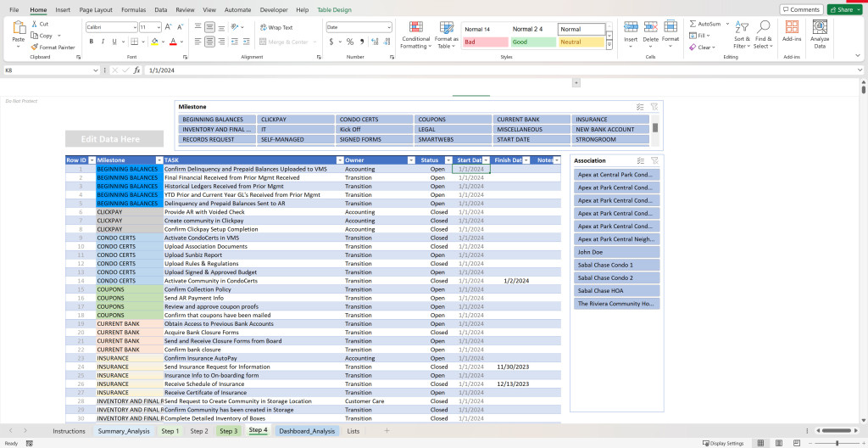The width and height of the screenshot is (868, 448).
Task: Toggle middle vertical alignment
Action: point(209,26)
